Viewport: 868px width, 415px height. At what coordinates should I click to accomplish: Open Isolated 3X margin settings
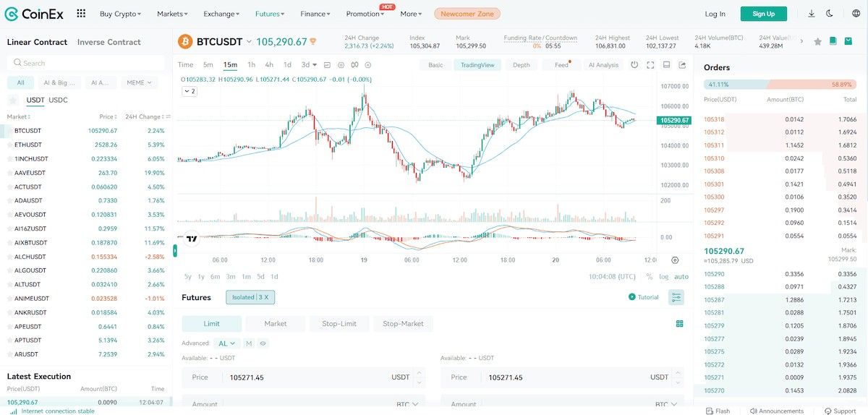click(250, 297)
